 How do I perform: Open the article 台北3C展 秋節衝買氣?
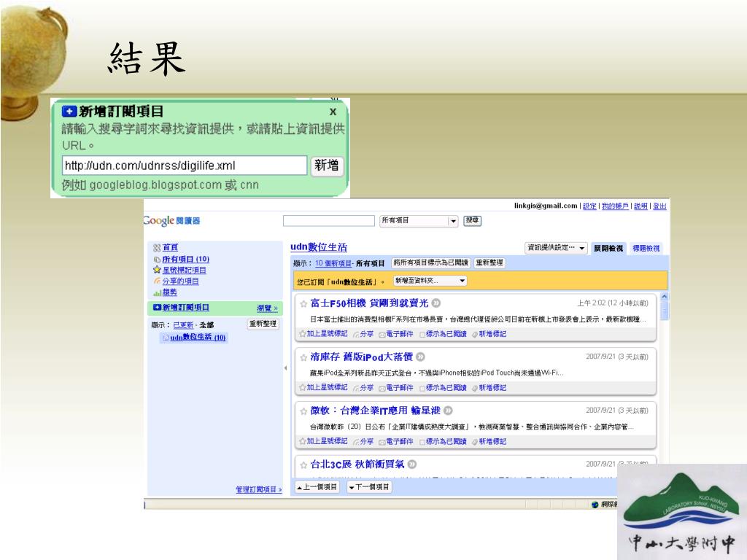[x=357, y=464]
